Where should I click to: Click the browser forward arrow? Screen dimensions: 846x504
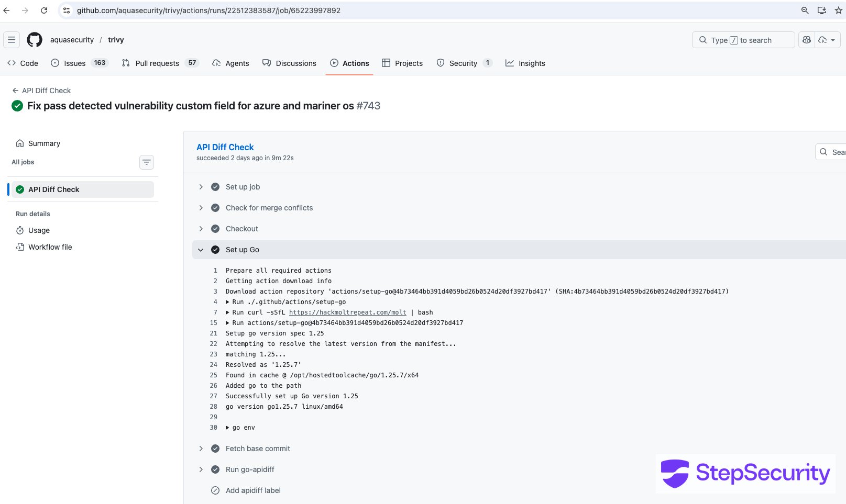[25, 10]
